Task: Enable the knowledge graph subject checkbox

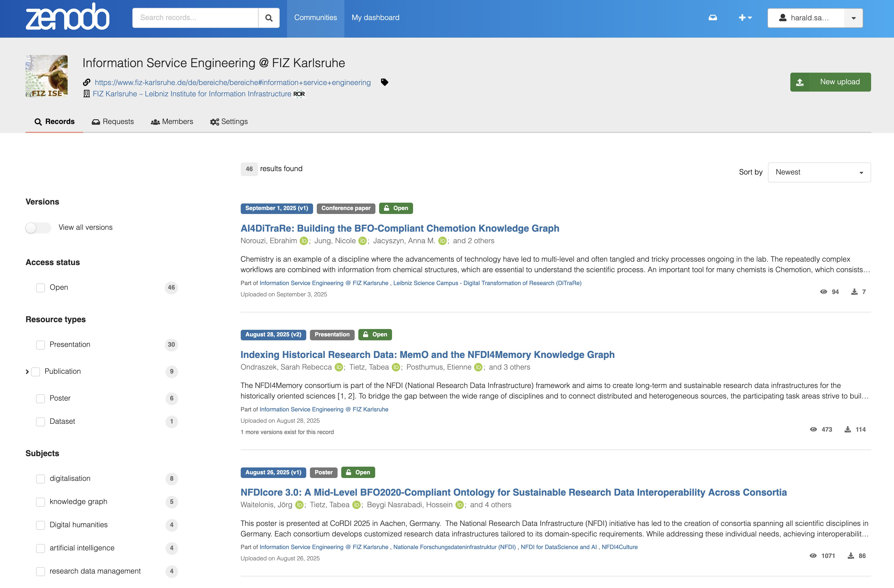Action: pyautogui.click(x=41, y=502)
